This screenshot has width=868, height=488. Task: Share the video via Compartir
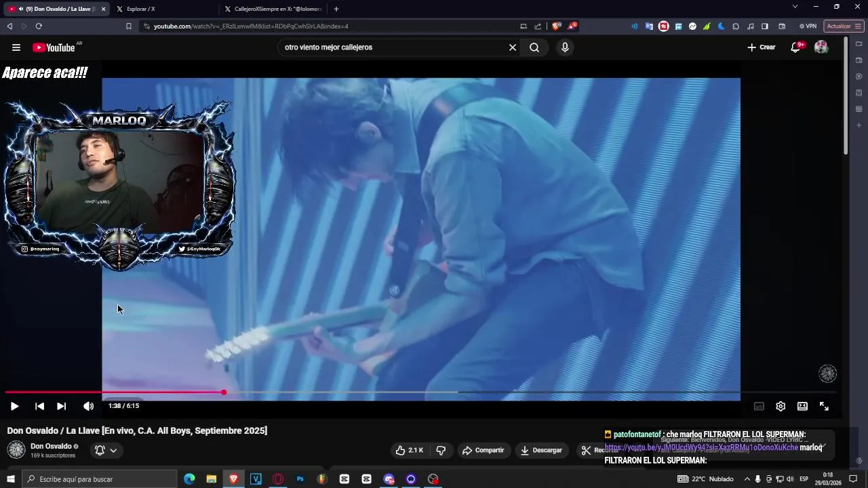[483, 450]
